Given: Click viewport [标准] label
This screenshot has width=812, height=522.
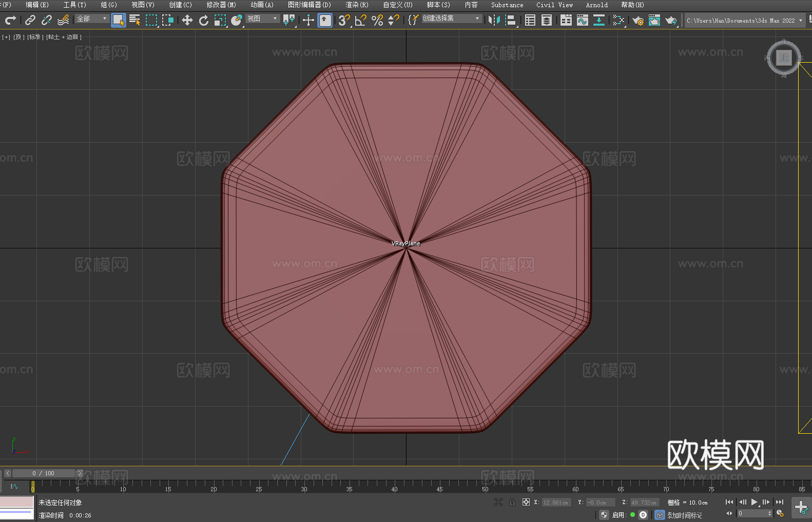Looking at the screenshot, I should pos(35,37).
